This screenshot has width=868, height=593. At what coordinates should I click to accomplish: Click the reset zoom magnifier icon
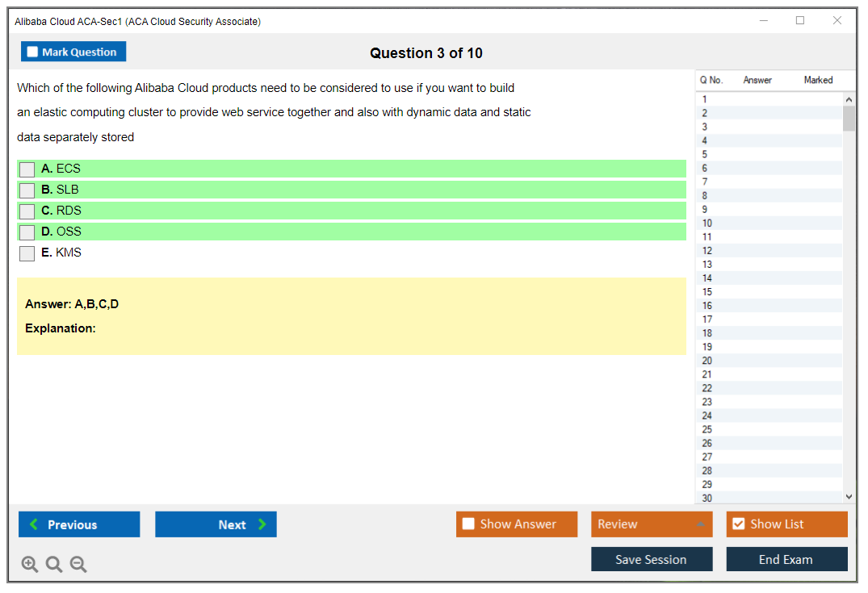(x=54, y=564)
